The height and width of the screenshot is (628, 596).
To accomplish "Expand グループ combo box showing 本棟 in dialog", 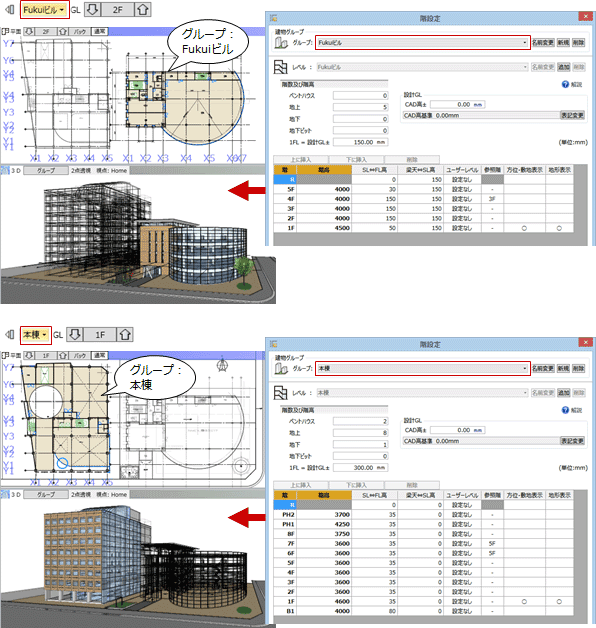I will pyautogui.click(x=423, y=368).
